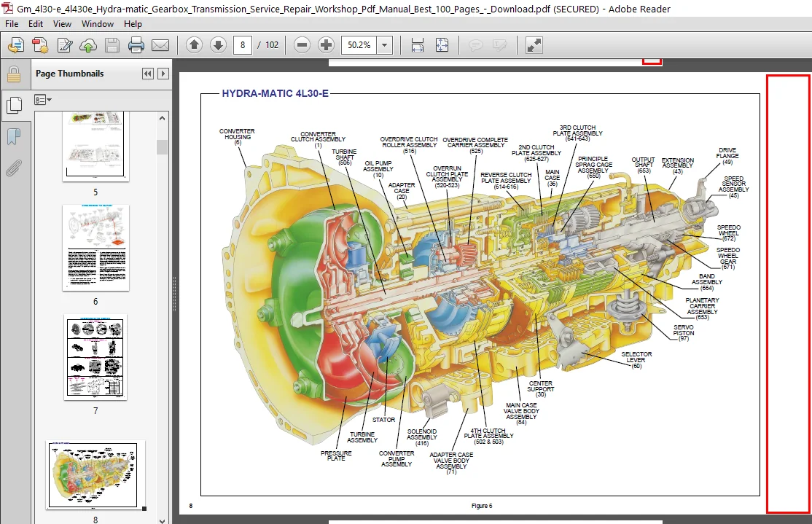This screenshot has width=812, height=524.
Task: Zoom out with the minus button
Action: [302, 45]
